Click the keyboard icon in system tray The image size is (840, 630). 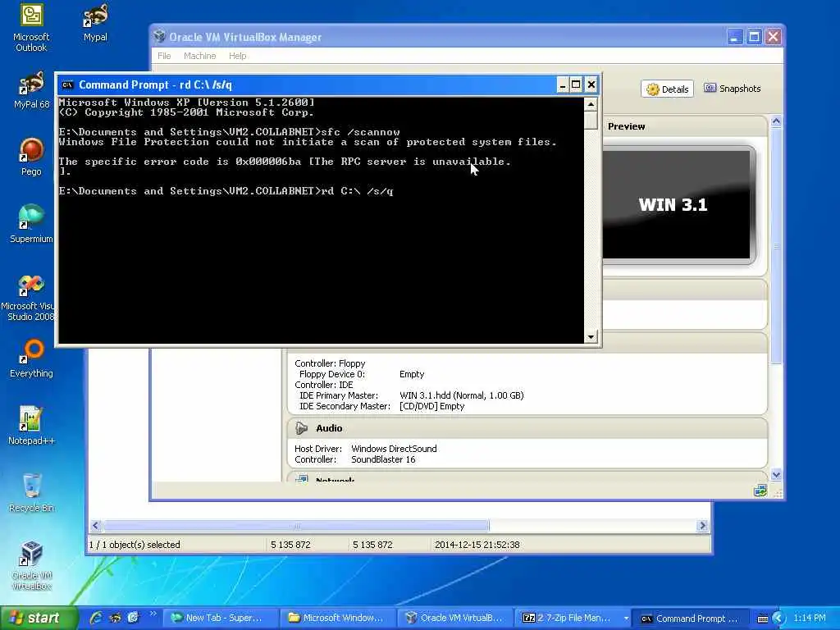[x=763, y=619]
